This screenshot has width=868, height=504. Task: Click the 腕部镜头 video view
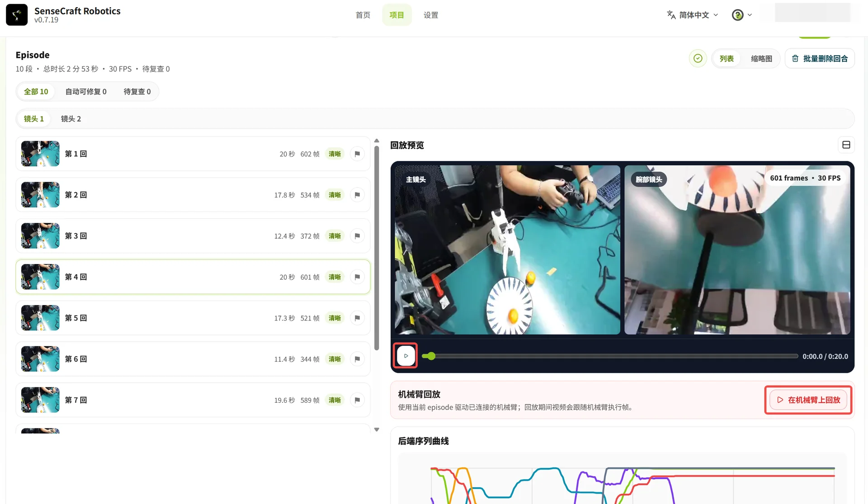(737, 250)
